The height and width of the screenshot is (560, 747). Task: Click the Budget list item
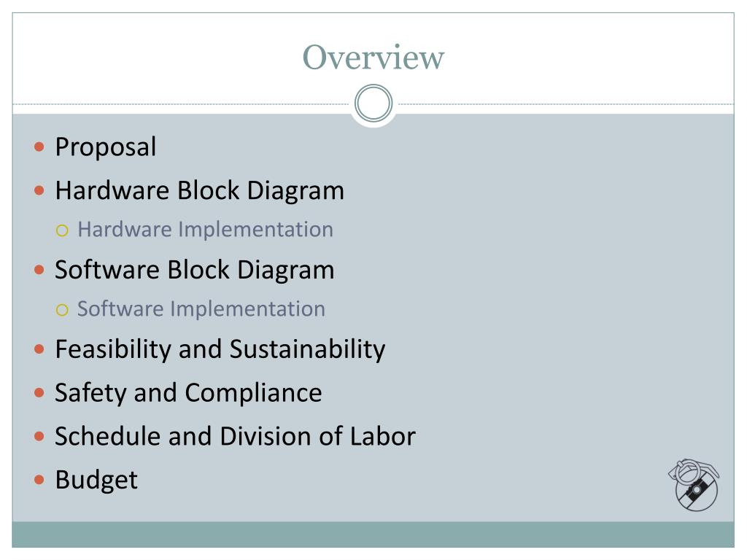click(96, 480)
